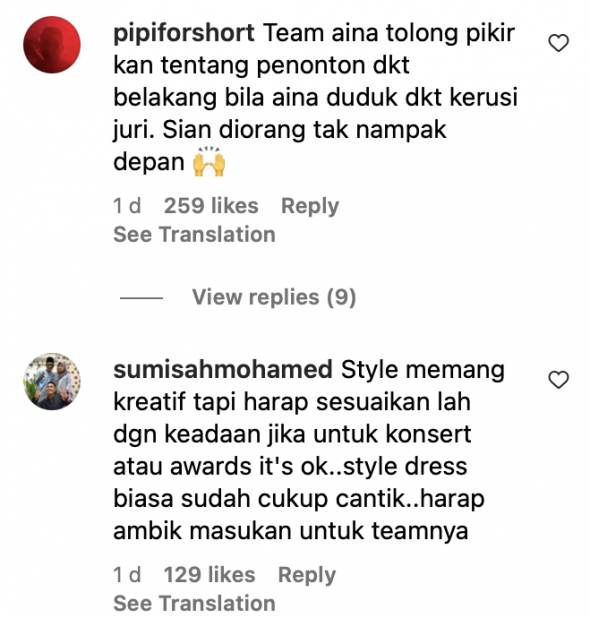Open pipiforshort's red profile picture
Image resolution: width=590 pixels, height=618 pixels.
pyautogui.click(x=52, y=45)
